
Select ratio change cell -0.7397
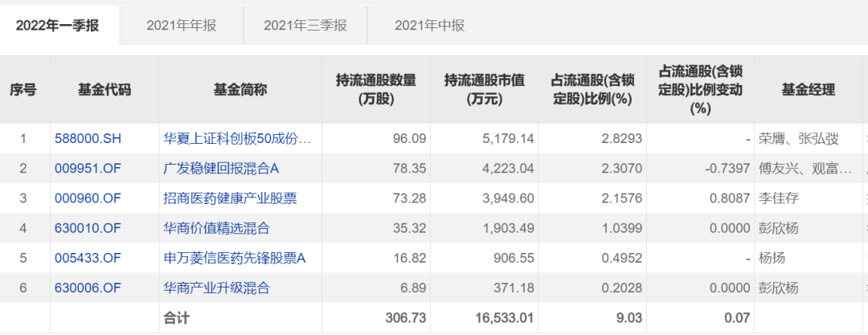tap(727, 169)
